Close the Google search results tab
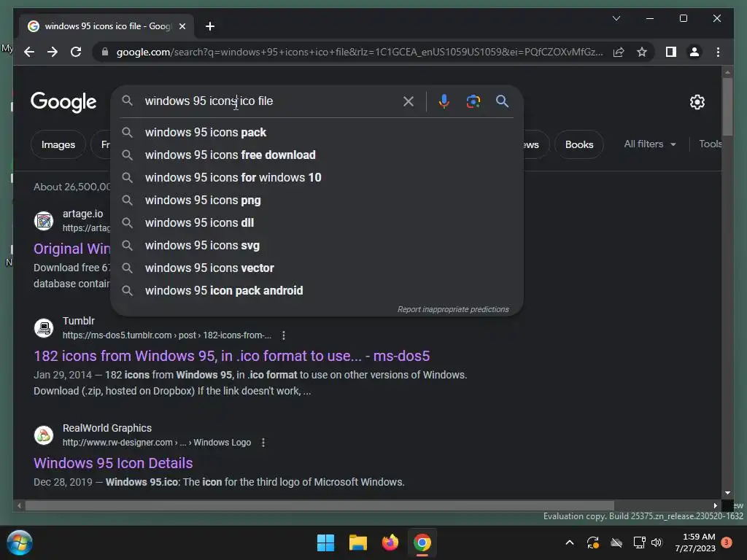 tap(182, 26)
